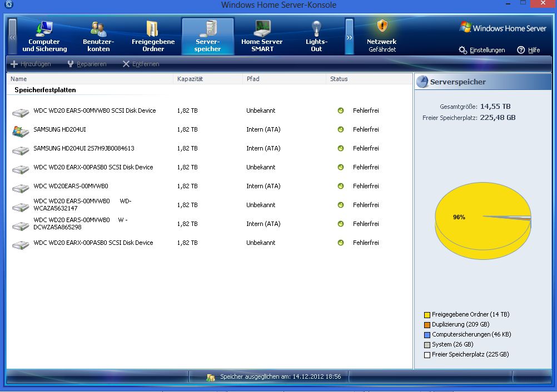
Task: Click Intern (ATA) path of SAMSUNG HD204UI 2S7H9JB0084613
Action: [263, 148]
